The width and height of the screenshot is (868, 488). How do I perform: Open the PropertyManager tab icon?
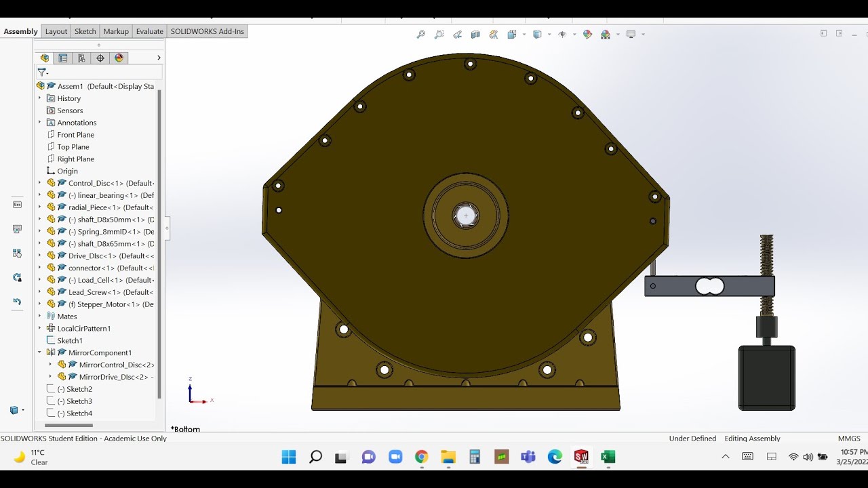(63, 58)
